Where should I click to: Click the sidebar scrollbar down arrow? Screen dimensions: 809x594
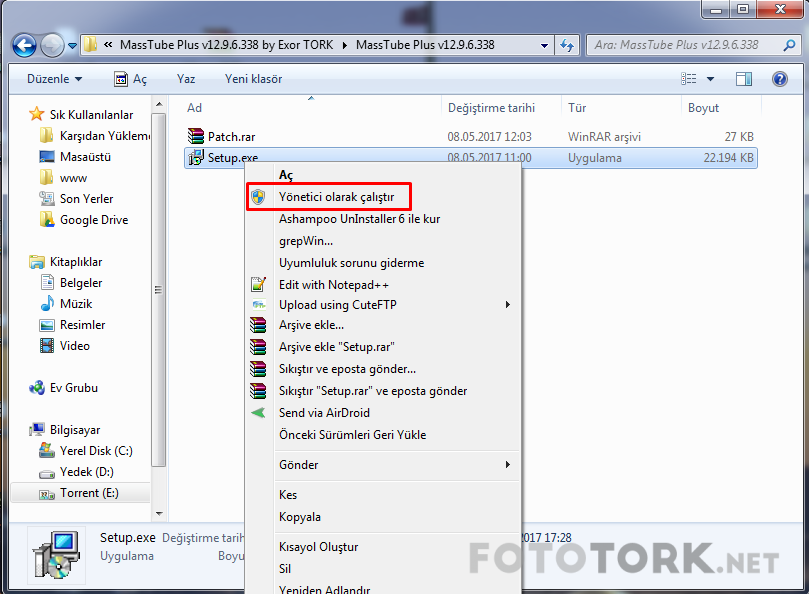(x=159, y=513)
